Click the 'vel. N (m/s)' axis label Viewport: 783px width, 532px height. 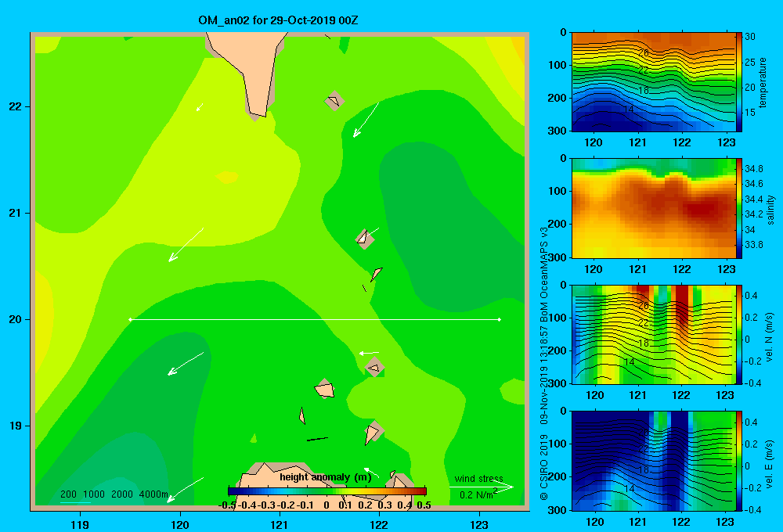[770, 337]
